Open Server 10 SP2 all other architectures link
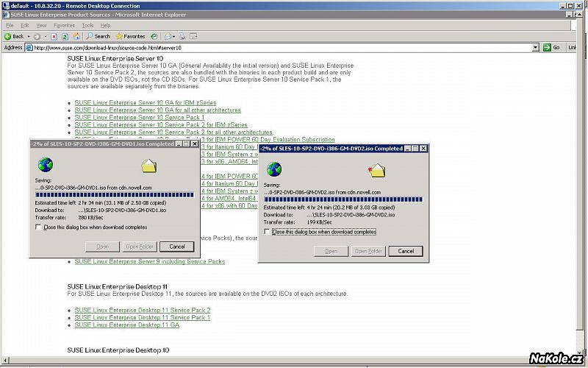 (x=173, y=132)
